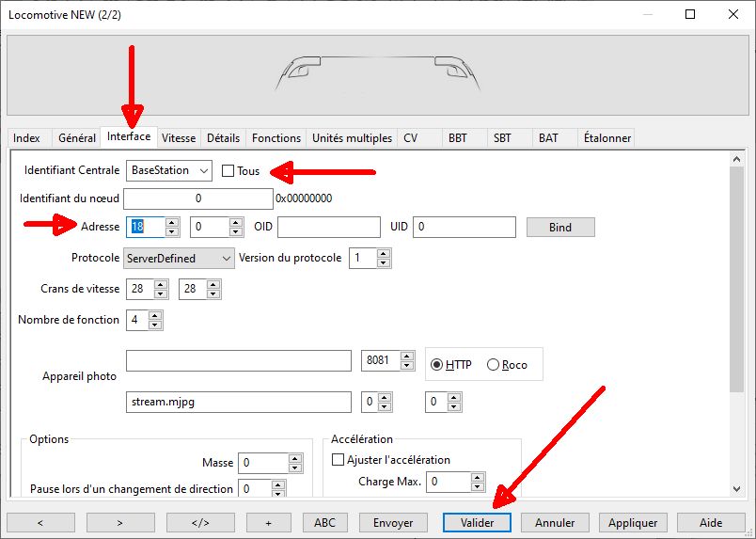Image resolution: width=756 pixels, height=539 pixels.
Task: Select the HTTP radio option
Action: [x=436, y=365]
